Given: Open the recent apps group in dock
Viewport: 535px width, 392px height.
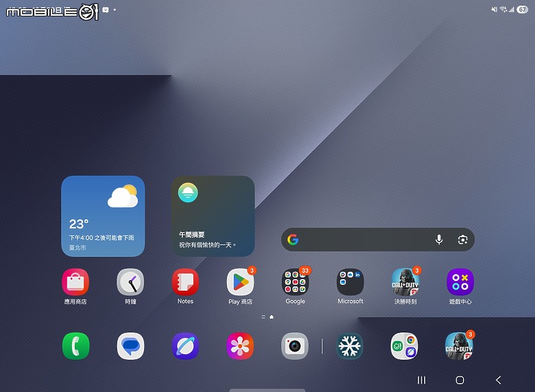Looking at the screenshot, I should point(404,346).
